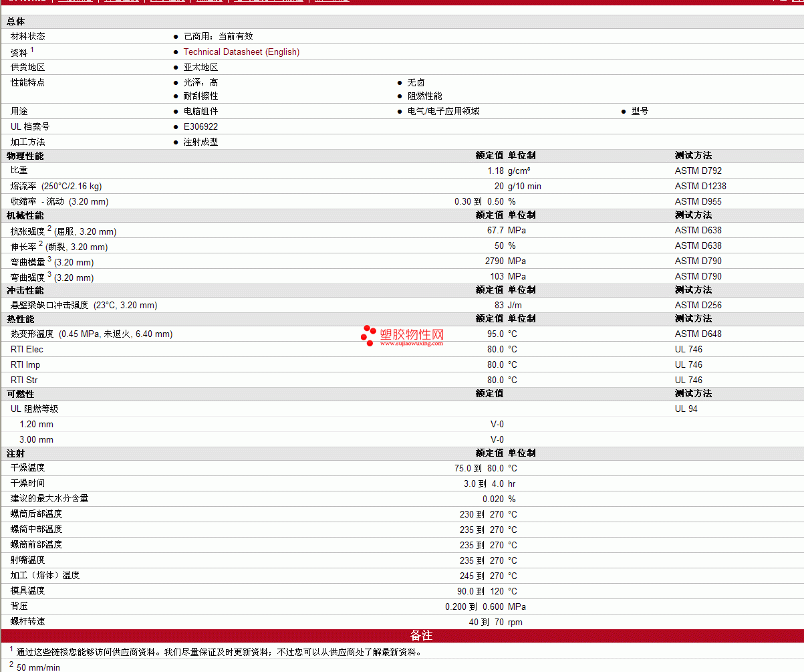Select the 螺筒中部温度 row label

(37, 530)
